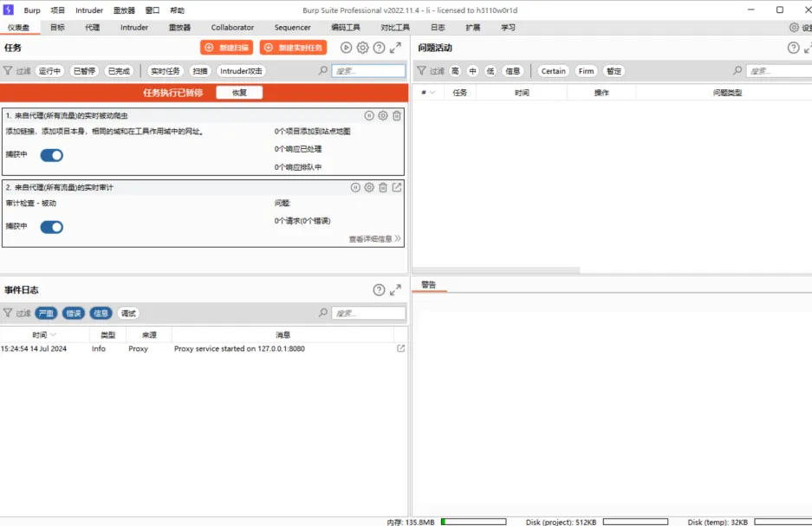This screenshot has height=526, width=812.
Task: Switch to the 扩展 extensions tab
Action: 473,28
